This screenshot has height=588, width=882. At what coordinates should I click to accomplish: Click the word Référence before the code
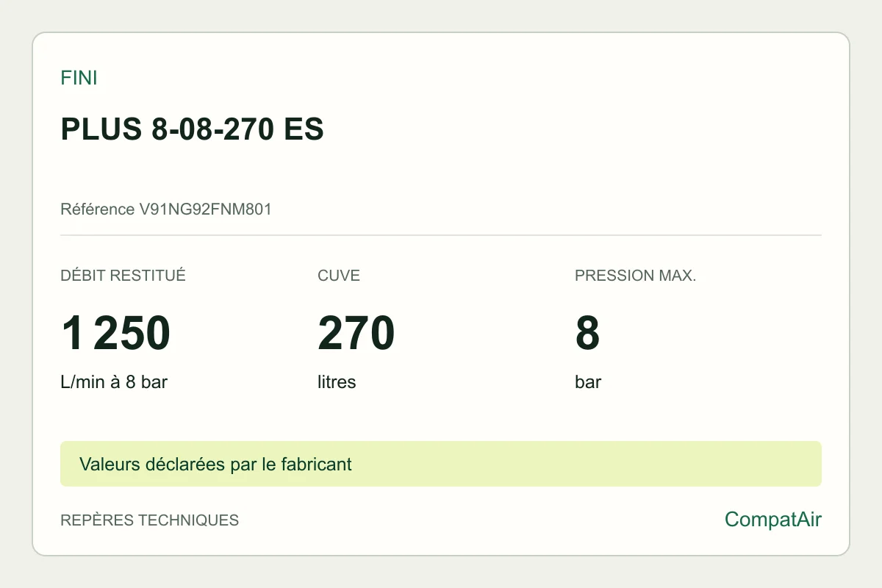[x=98, y=209]
